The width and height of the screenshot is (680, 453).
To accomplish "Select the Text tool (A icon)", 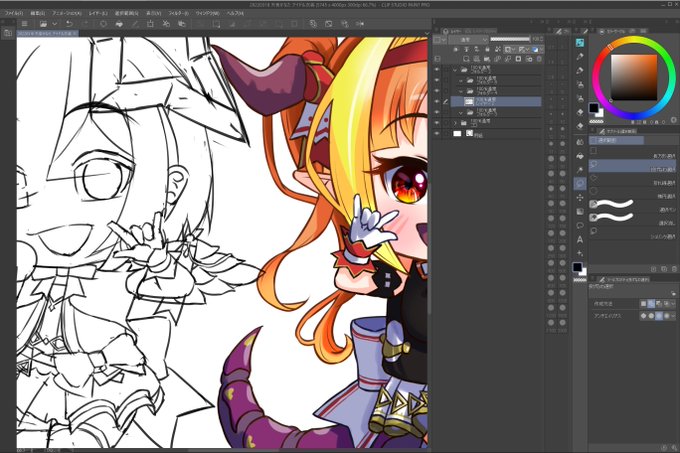I will [580, 239].
